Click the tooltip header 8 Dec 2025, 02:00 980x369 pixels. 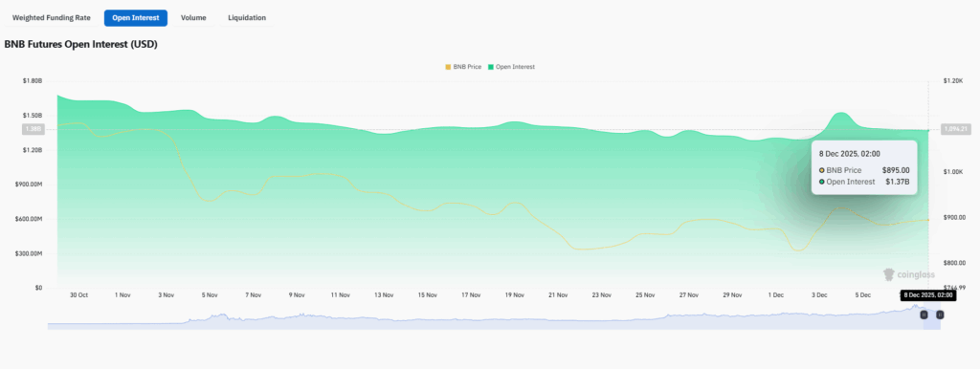tap(849, 154)
